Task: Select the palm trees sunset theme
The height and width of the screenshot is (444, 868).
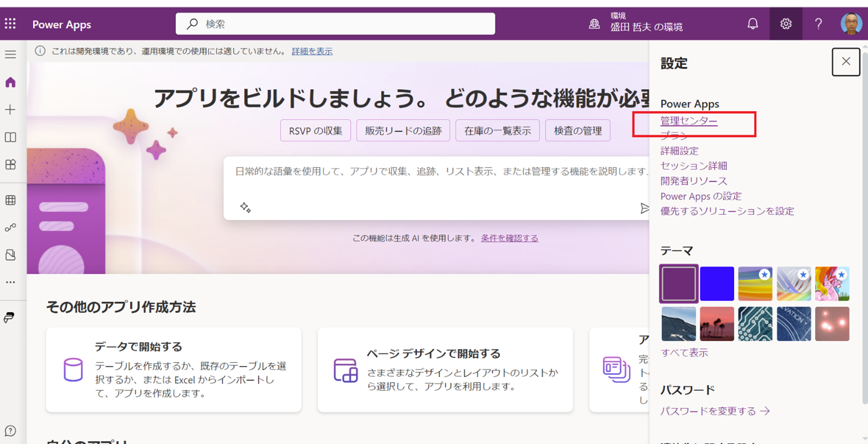Action: point(717,324)
